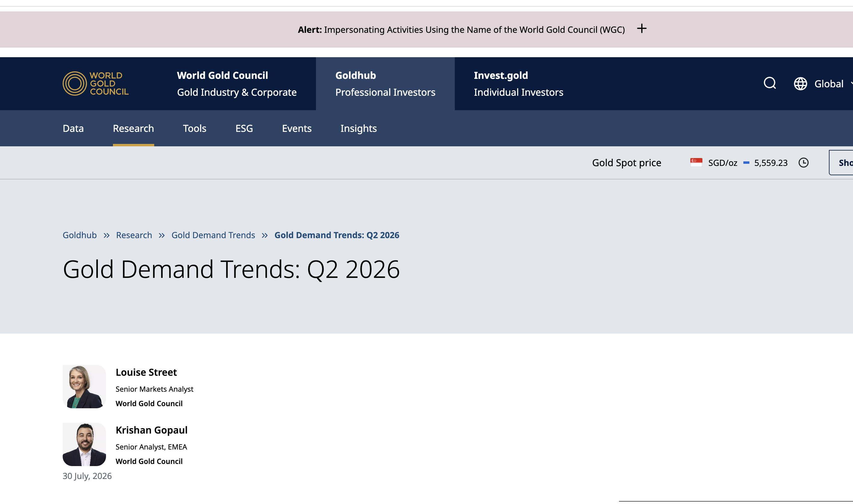853x504 pixels.
Task: Open the Data menu
Action: 73,128
